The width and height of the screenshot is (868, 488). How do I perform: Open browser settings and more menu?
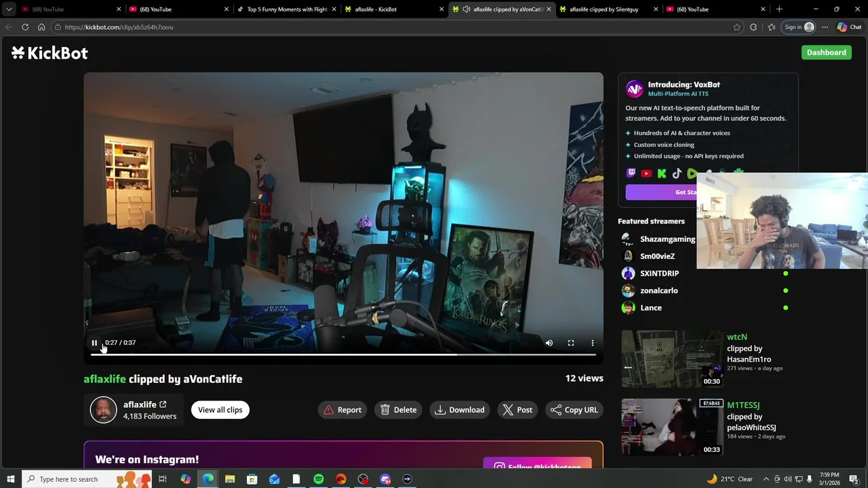(x=825, y=27)
